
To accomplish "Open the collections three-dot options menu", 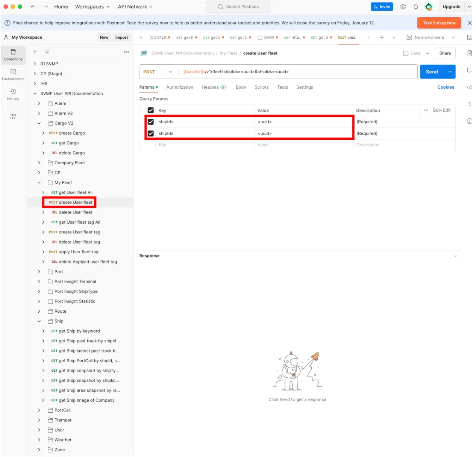I will pyautogui.click(x=127, y=52).
